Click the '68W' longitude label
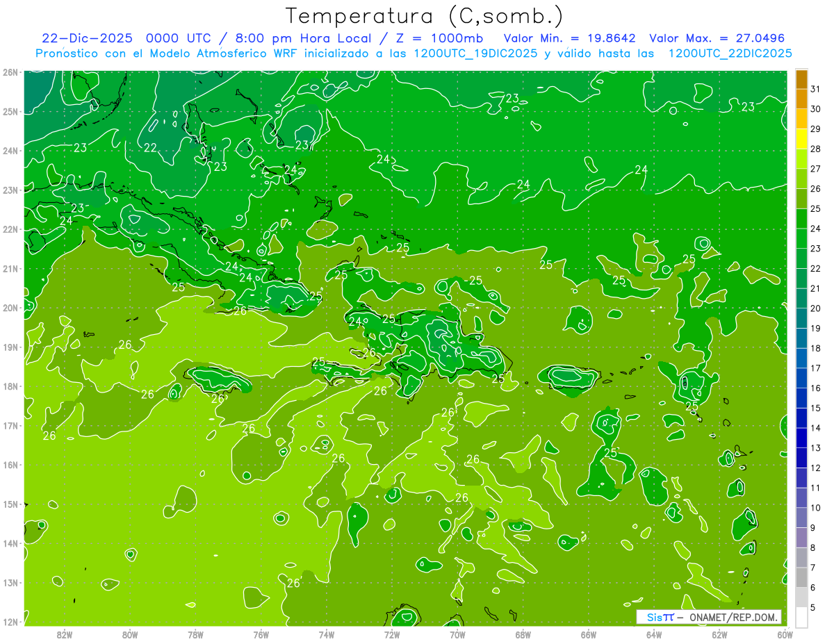Image resolution: width=834 pixels, height=644 pixels. click(523, 634)
